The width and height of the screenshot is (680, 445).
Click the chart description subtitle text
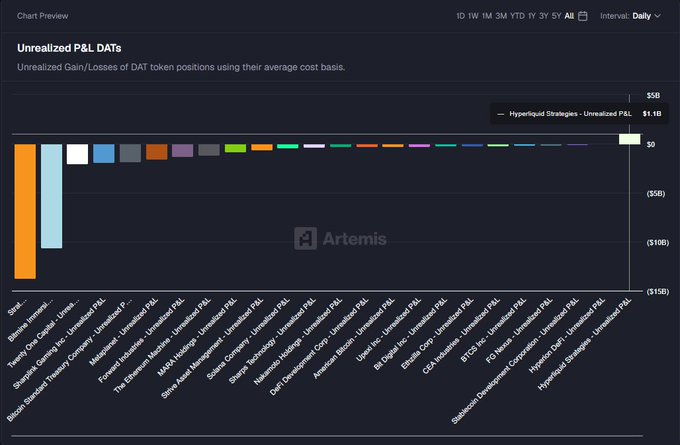click(x=181, y=67)
